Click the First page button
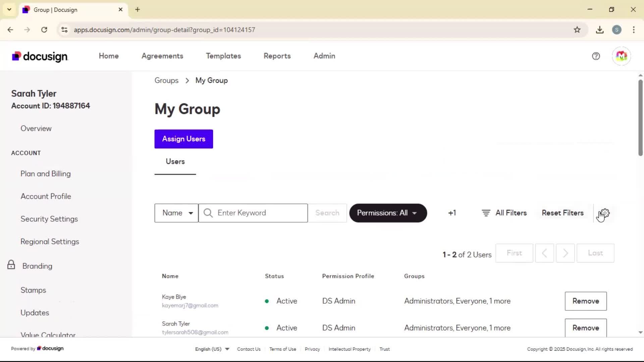The height and width of the screenshot is (362, 644). pyautogui.click(x=514, y=253)
